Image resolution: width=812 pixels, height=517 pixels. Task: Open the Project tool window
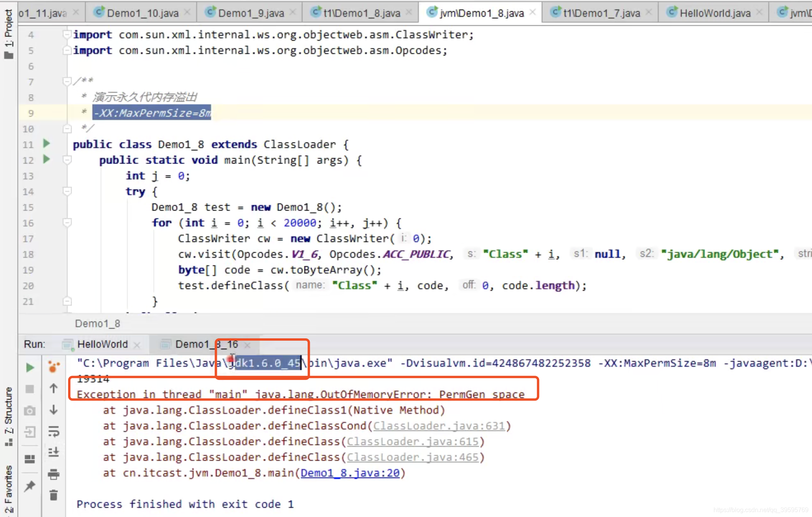pos(9,33)
